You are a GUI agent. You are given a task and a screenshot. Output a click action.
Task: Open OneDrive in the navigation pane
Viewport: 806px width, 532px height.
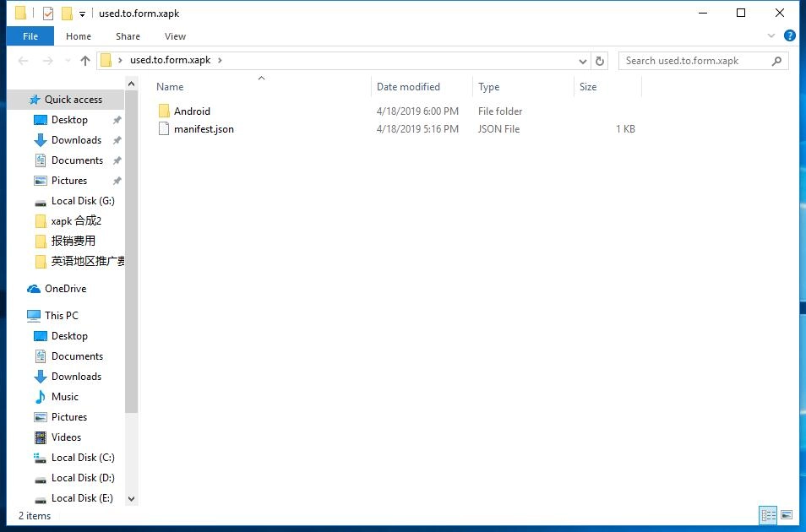click(x=65, y=289)
